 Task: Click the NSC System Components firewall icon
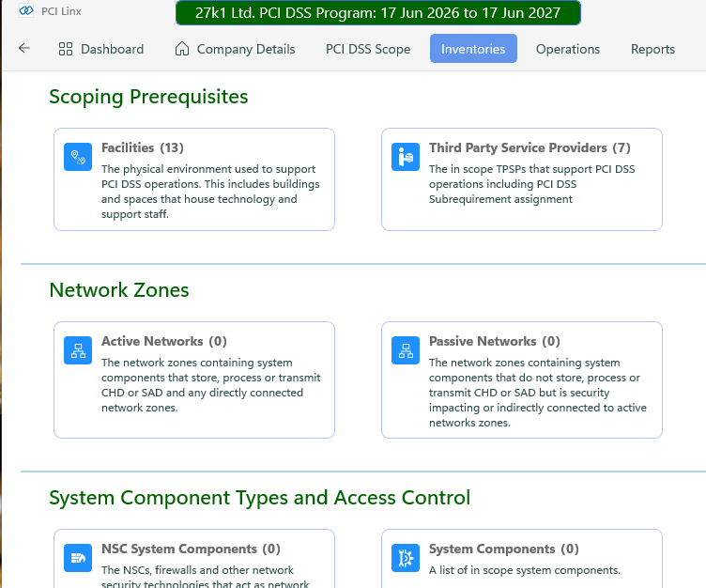click(78, 558)
